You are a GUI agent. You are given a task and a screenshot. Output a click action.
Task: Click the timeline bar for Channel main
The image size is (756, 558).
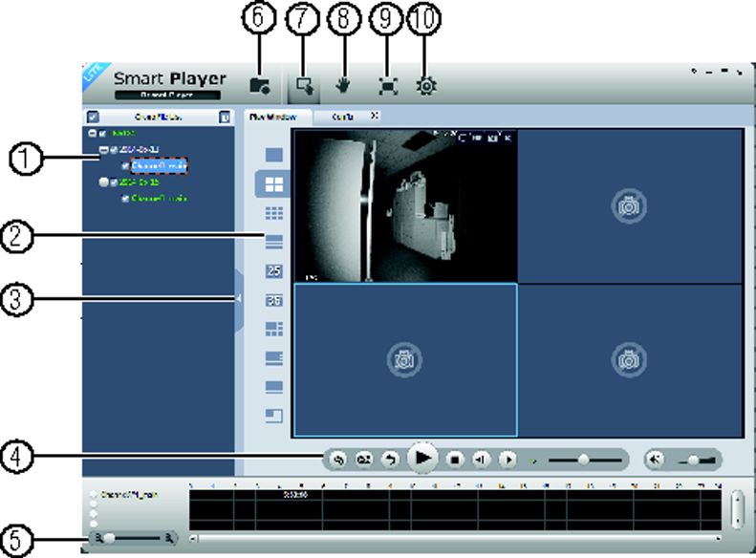tap(455, 495)
